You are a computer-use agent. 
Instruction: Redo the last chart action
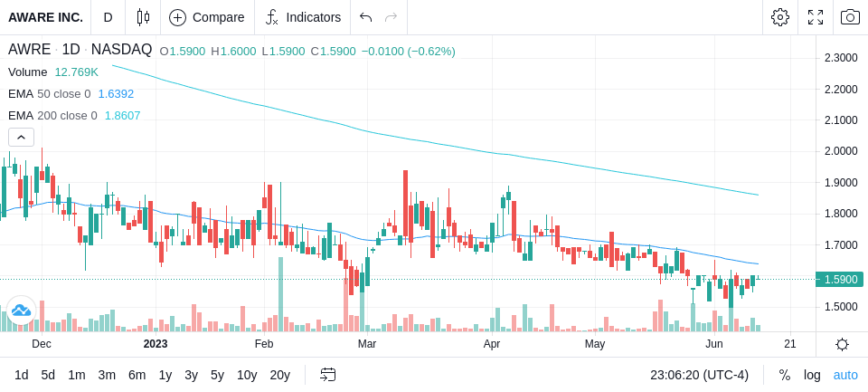coord(392,17)
